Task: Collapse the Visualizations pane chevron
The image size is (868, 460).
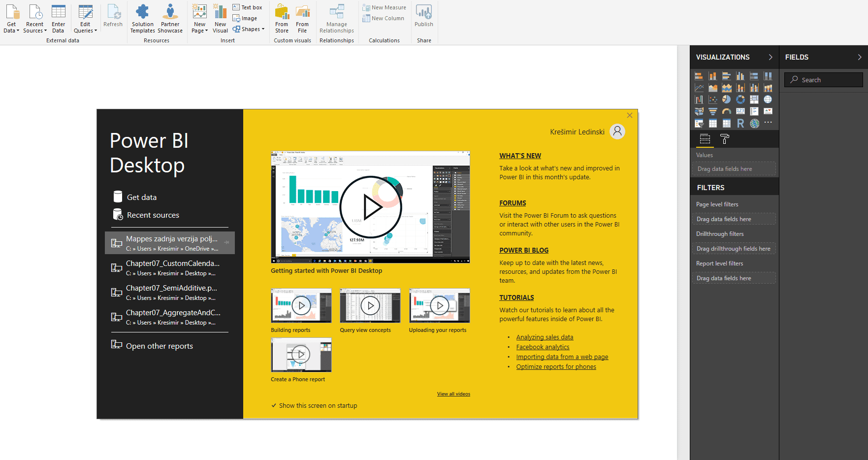Action: tap(771, 57)
